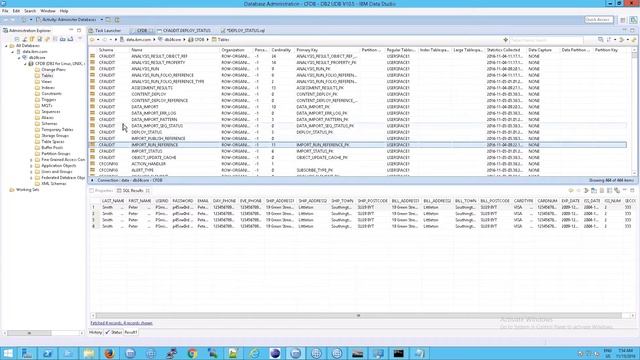Open the Window menu

48,11
